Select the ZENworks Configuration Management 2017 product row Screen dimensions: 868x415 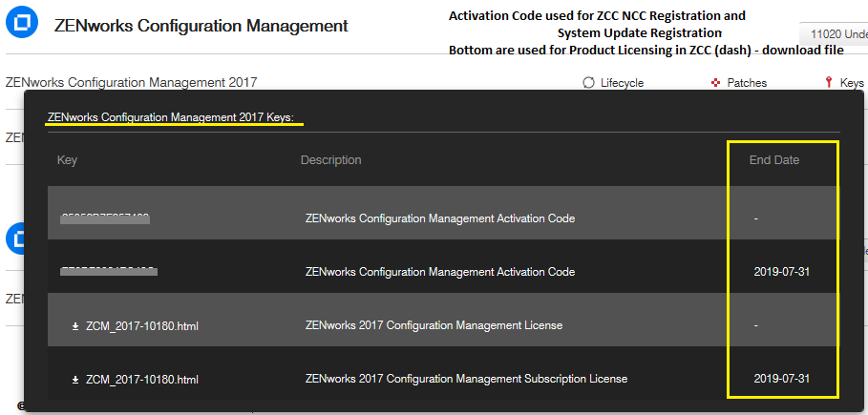(x=131, y=83)
